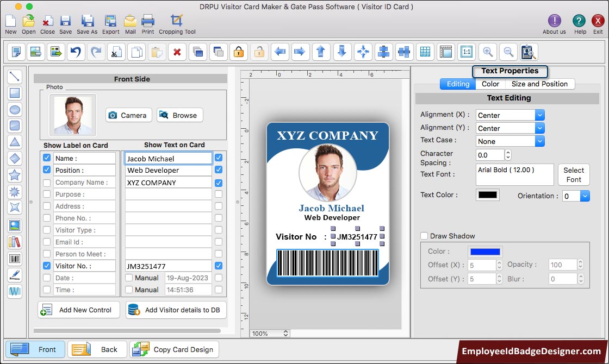Uncheck the Name label checkbox
The height and width of the screenshot is (364, 609).
point(47,158)
